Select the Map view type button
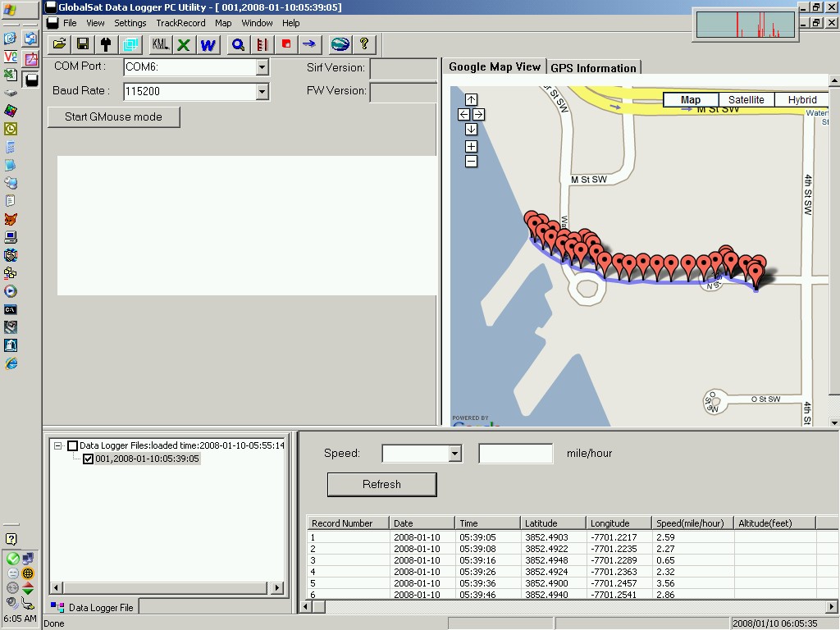Screen dimensions: 840x630 click(x=691, y=99)
